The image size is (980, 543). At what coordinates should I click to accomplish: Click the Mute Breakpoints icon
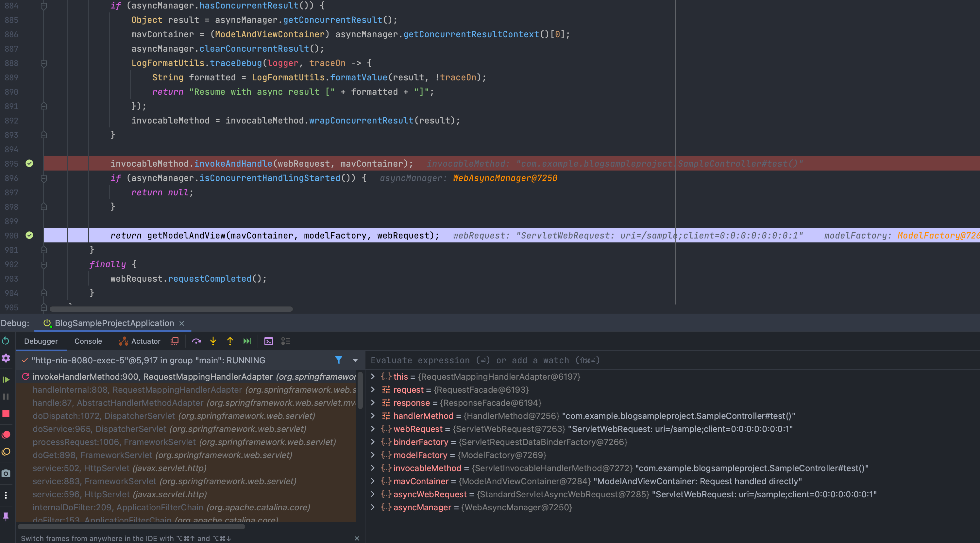click(x=6, y=452)
